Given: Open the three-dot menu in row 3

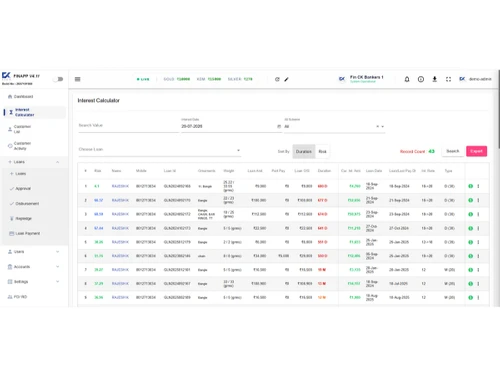Looking at the screenshot, I should click(478, 214).
